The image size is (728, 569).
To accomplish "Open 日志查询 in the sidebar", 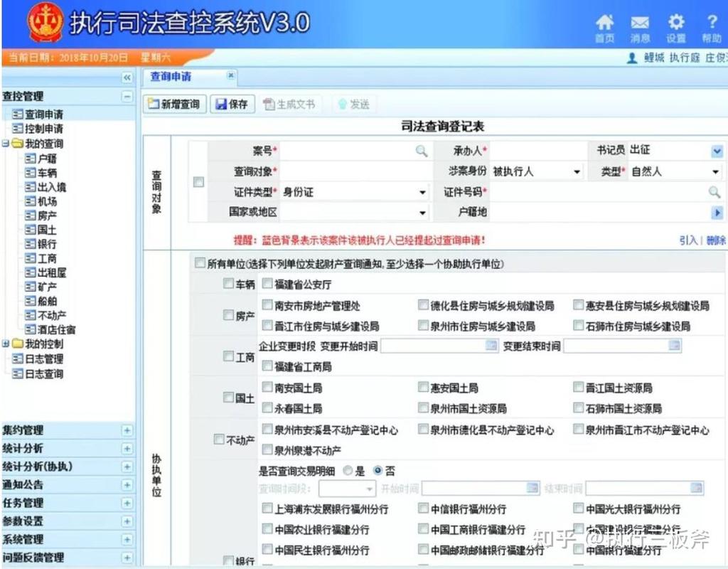I will pyautogui.click(x=38, y=374).
